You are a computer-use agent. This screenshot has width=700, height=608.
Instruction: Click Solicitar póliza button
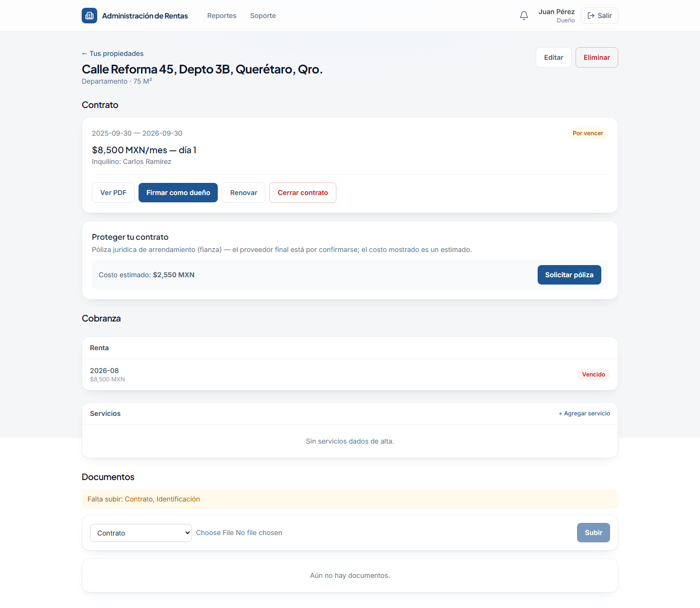coord(569,275)
